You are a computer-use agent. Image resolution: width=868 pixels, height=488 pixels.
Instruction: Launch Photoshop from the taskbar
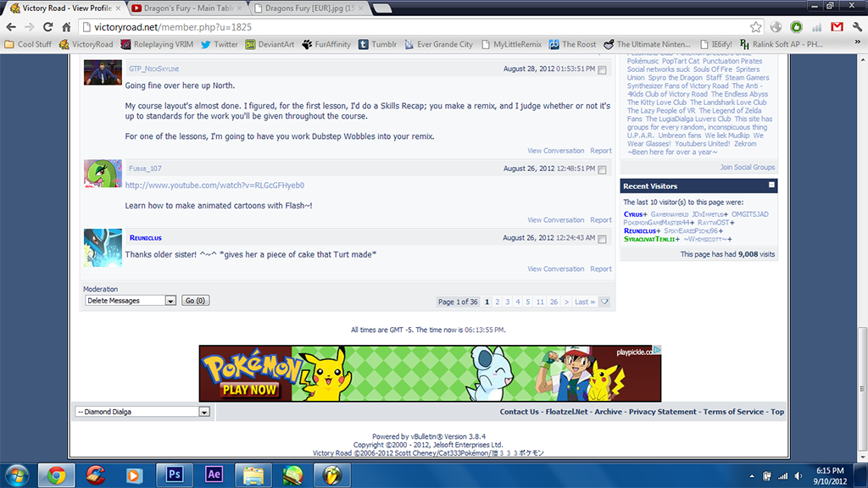pos(175,474)
